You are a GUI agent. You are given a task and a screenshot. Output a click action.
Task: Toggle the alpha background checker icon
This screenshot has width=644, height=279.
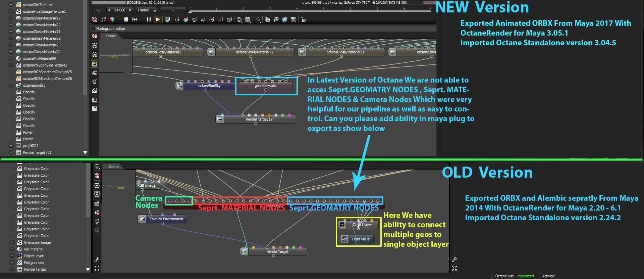click(293, 20)
